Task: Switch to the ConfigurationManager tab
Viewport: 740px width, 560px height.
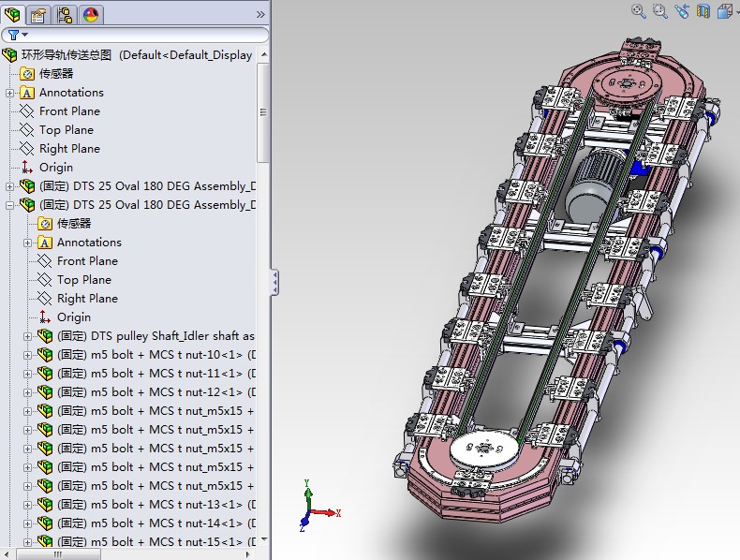Action: tap(65, 15)
